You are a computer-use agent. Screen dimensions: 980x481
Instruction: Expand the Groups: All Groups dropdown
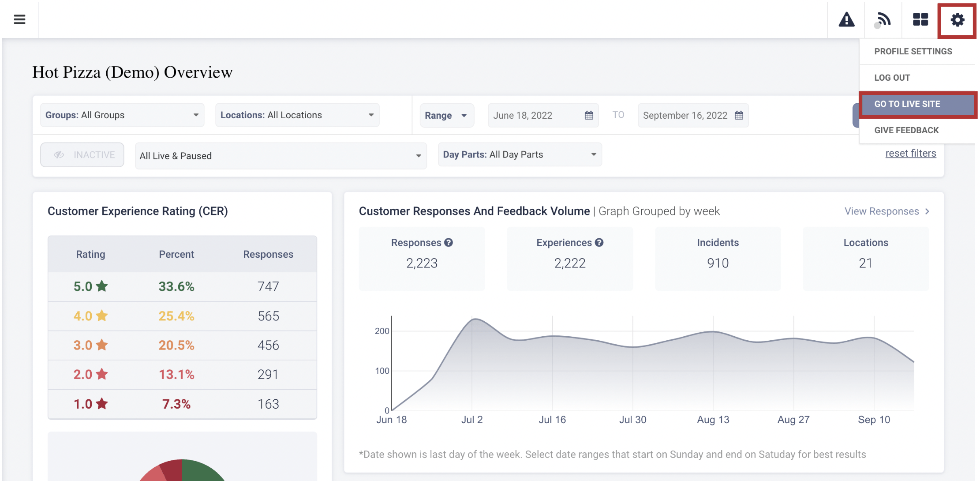coord(122,115)
